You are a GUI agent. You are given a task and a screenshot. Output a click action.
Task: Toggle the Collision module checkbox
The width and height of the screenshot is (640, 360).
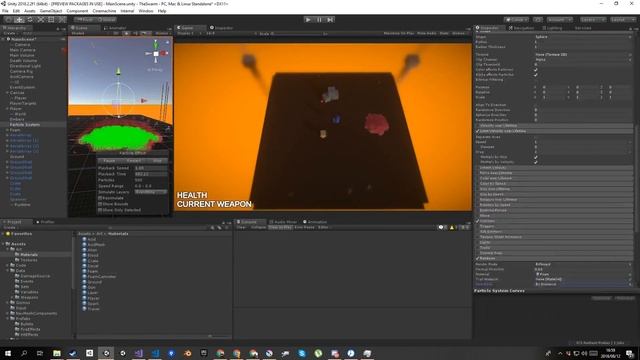[478, 221]
